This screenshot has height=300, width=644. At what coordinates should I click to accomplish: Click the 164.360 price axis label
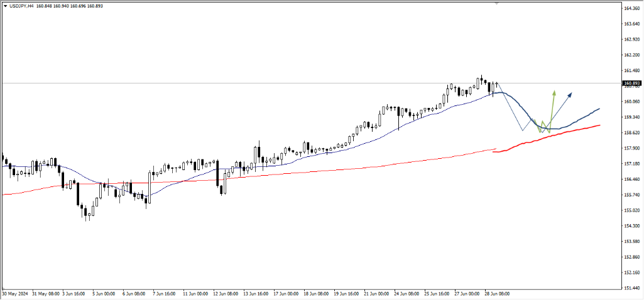point(631,9)
